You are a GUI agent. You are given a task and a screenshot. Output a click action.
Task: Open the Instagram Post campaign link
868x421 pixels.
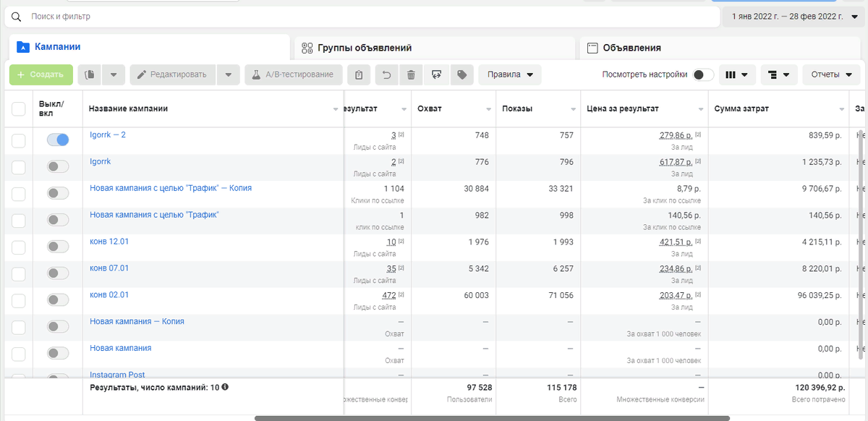[117, 374]
